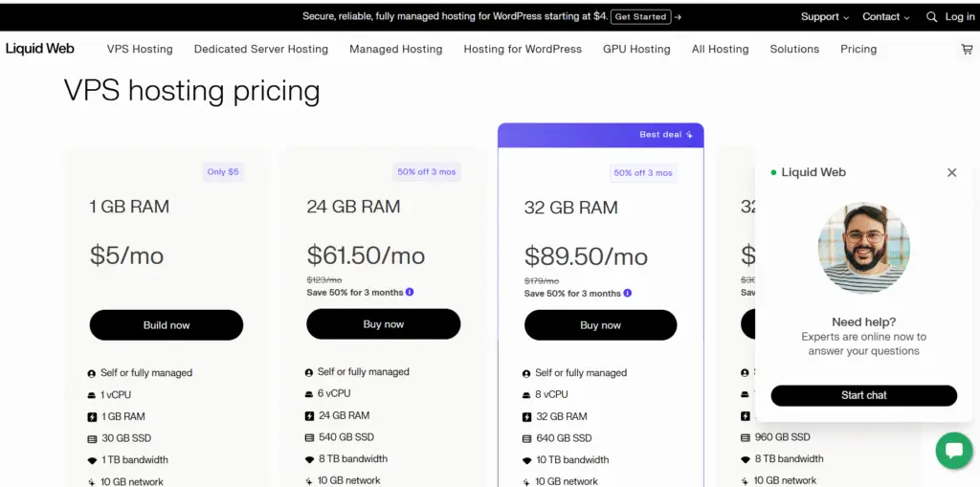
Task: Click info icon under $61.50/mo price
Action: [410, 292]
